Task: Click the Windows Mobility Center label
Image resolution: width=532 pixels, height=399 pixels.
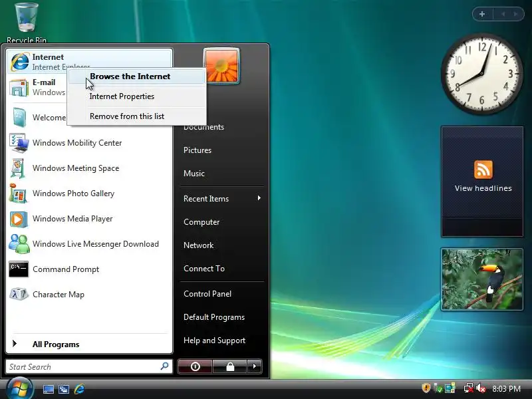Action: point(77,143)
